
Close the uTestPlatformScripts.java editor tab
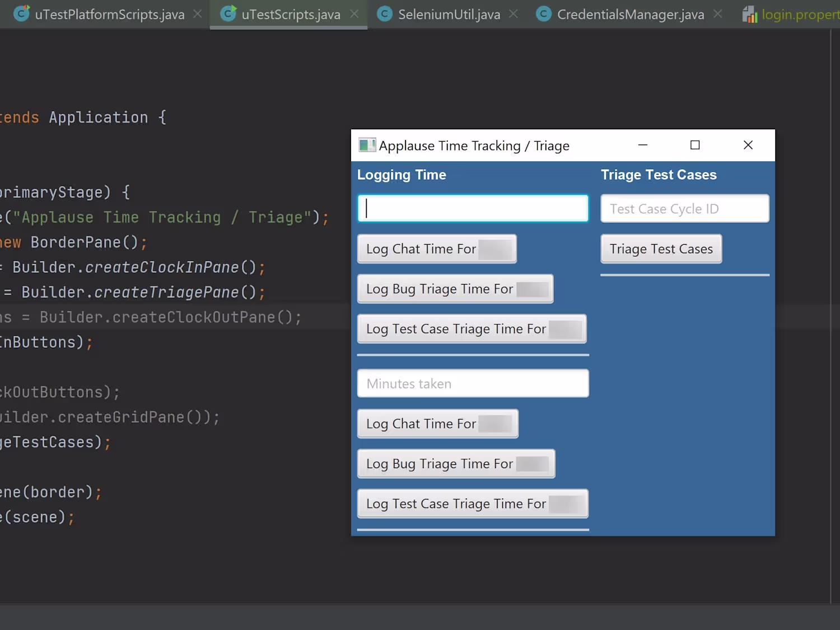(x=198, y=14)
